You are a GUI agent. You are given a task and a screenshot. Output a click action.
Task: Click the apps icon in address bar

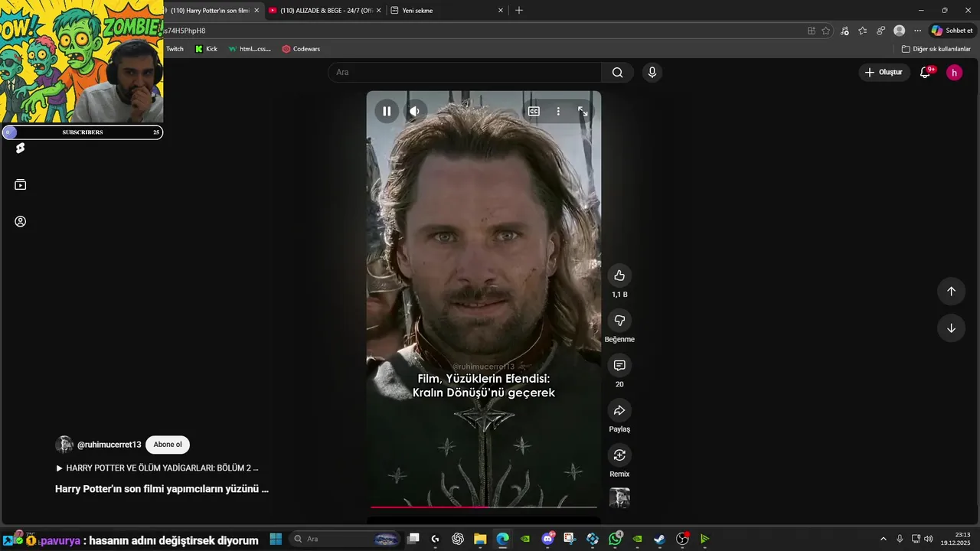811,31
